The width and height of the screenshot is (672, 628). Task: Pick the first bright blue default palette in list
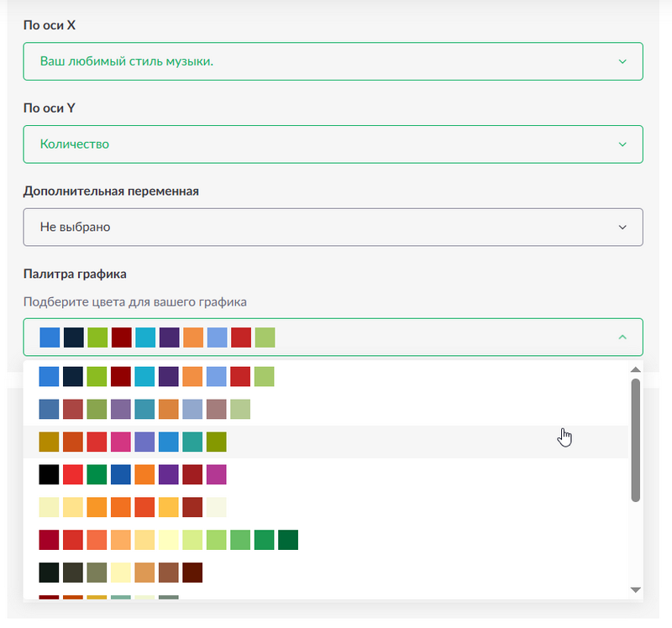pos(326,376)
